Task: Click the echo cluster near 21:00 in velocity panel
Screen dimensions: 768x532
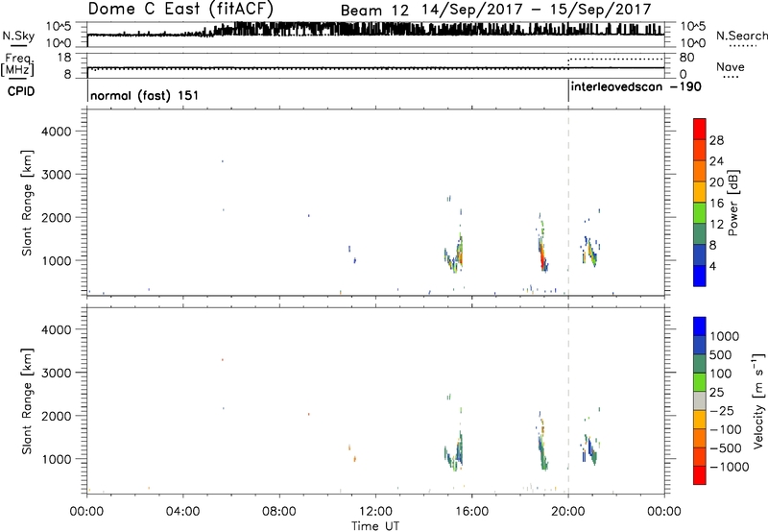Action: [590, 449]
